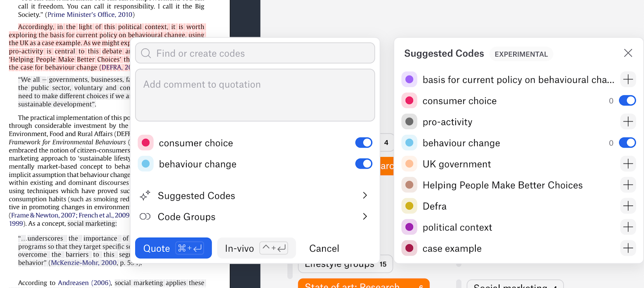This screenshot has width=644, height=288.
Task: Apply codes with the Quote button
Action: point(173,248)
